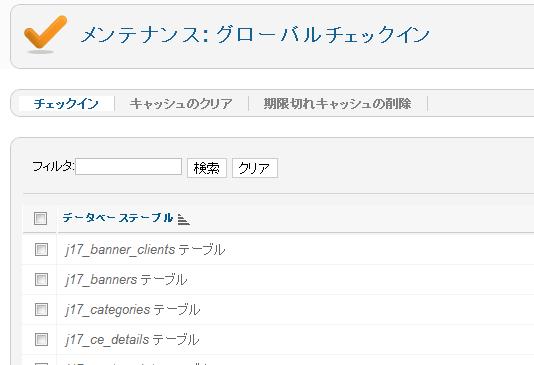Click the j17_banner_clients テーブル row text
This screenshot has height=365, width=534.
(145, 250)
